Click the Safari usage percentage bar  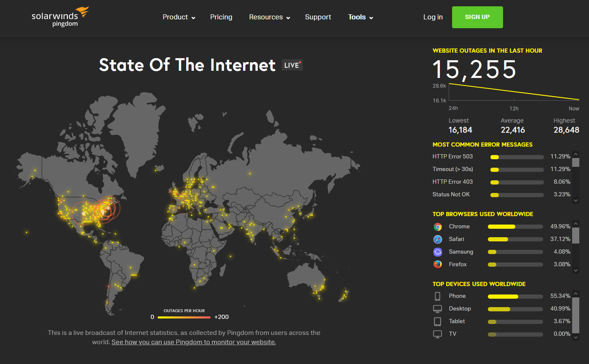[x=515, y=239]
